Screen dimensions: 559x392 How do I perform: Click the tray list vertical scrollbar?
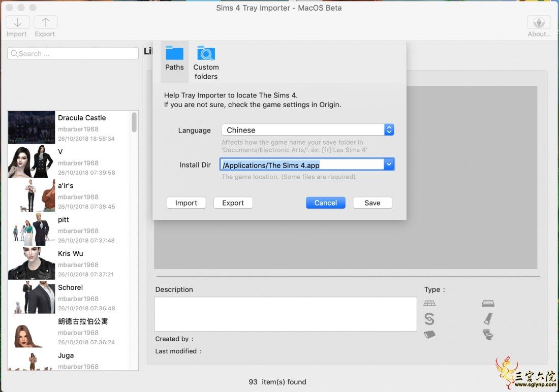pyautogui.click(x=134, y=122)
